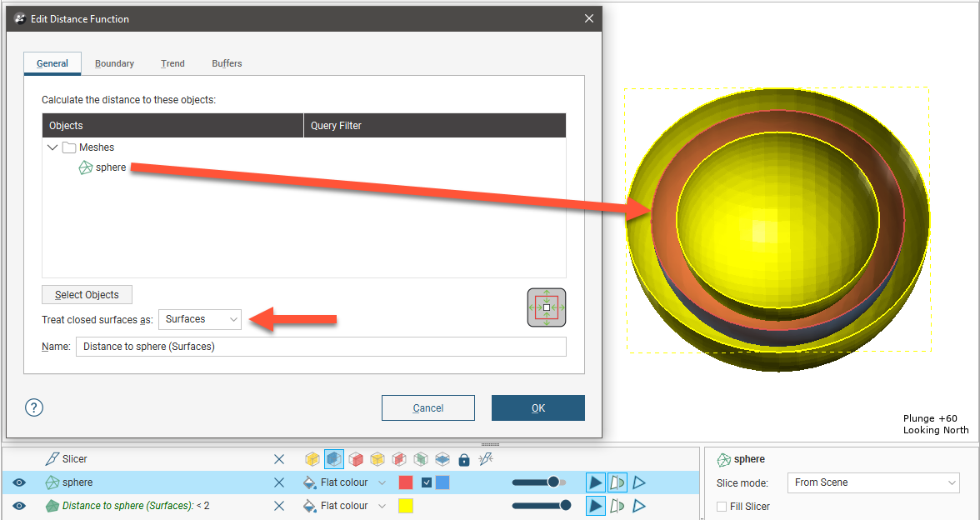Image resolution: width=980 pixels, height=520 pixels.
Task: Remove sphere from scene list
Action: (279, 482)
